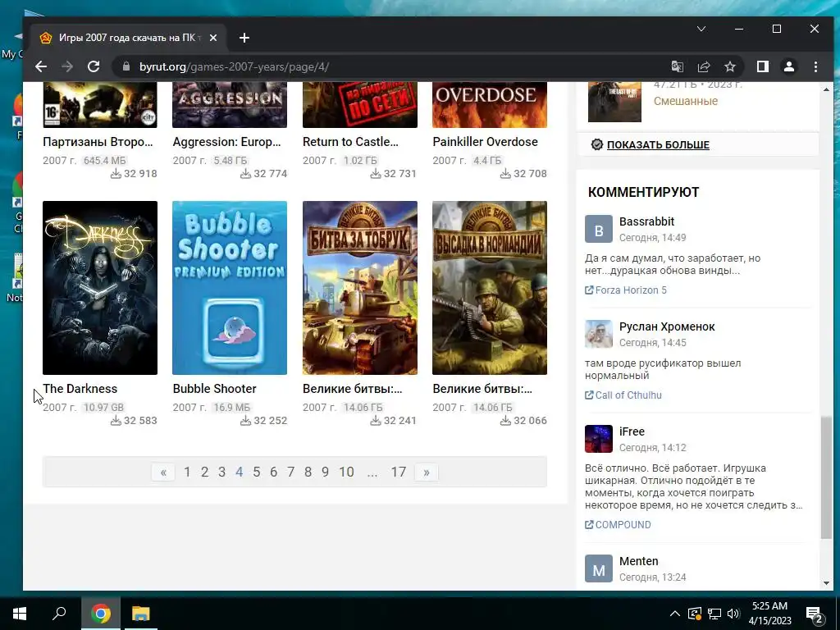
Task: Open Bubble Shooter title link
Action: 214,389
